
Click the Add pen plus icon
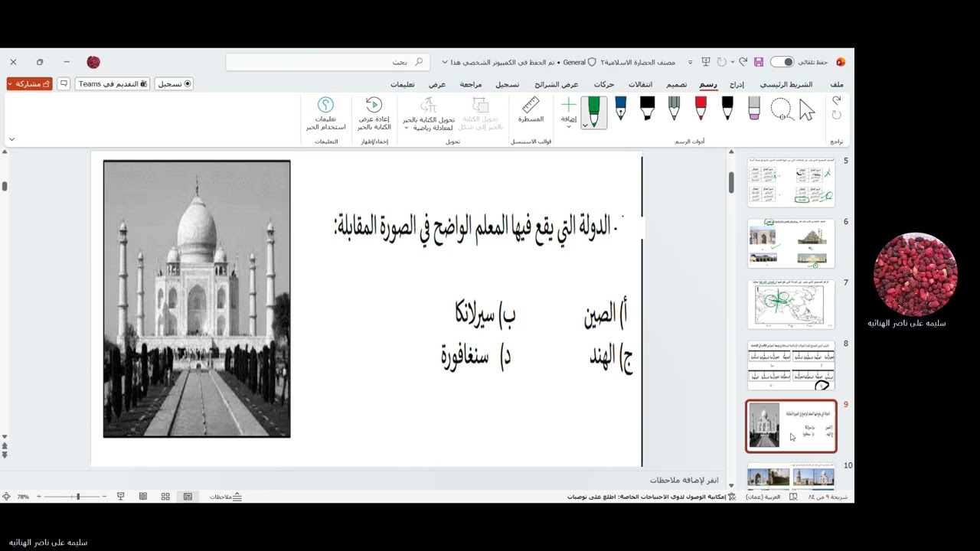point(569,105)
